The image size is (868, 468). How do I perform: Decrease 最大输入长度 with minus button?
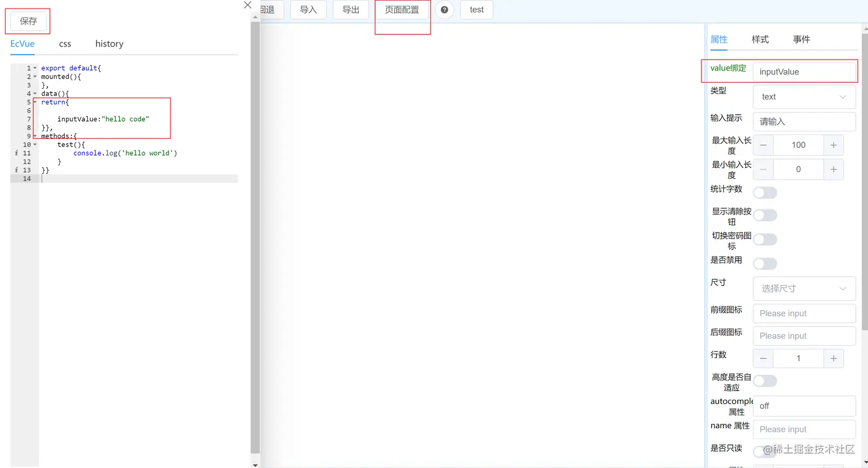763,145
